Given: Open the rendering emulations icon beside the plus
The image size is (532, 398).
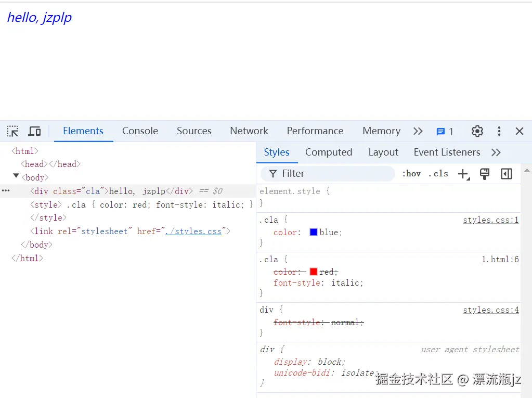Looking at the screenshot, I should pos(484,173).
